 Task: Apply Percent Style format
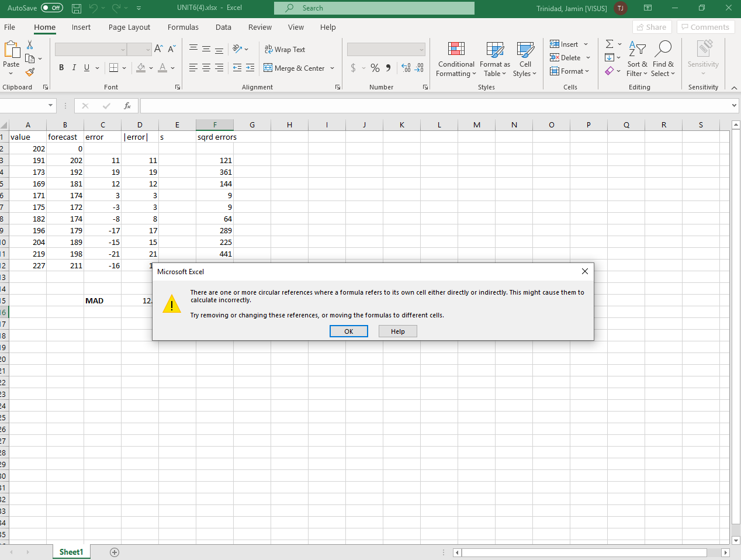tap(375, 68)
